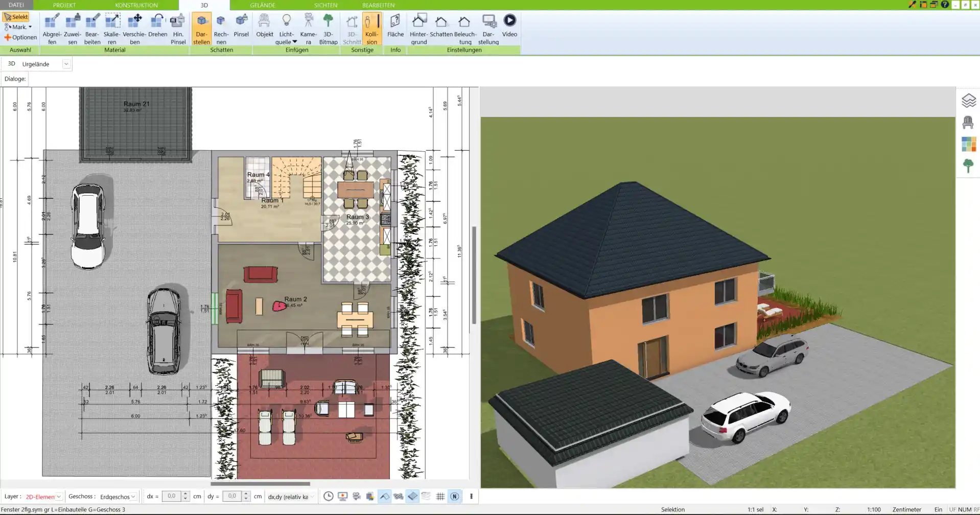Image resolution: width=980 pixels, height=515 pixels.
Task: Open the plants tree catalog icon
Action: (x=968, y=166)
